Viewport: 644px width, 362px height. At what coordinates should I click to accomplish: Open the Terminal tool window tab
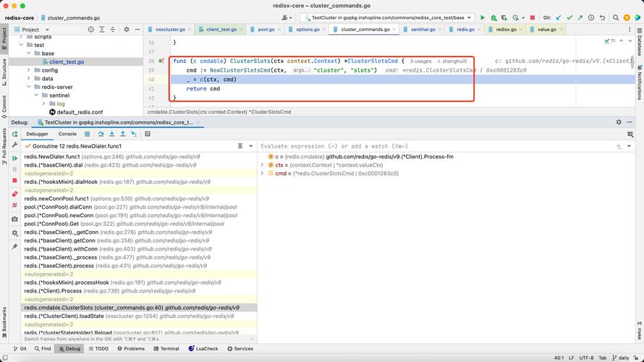click(x=166, y=348)
